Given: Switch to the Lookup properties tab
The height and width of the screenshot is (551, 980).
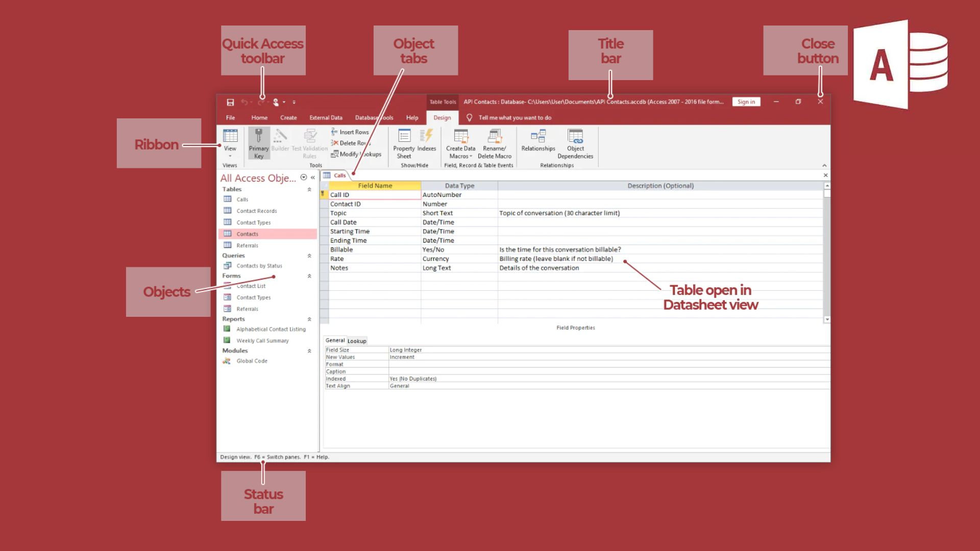Looking at the screenshot, I should [357, 341].
